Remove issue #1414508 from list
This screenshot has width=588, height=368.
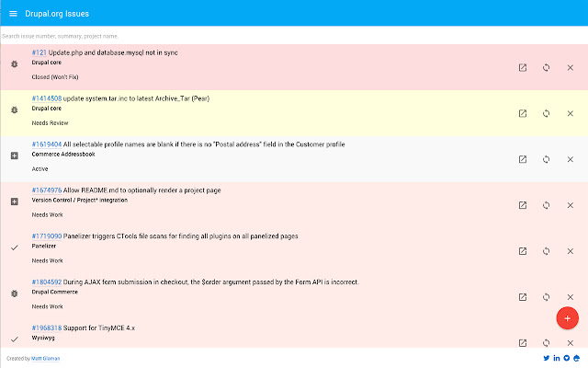point(570,113)
